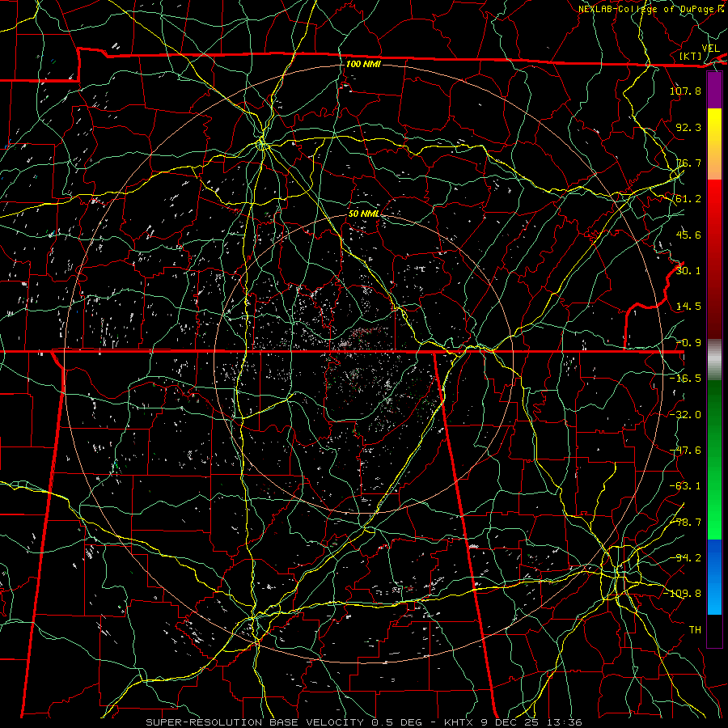Click the 45.6 velocity scale value
This screenshot has height=728, width=728.
pos(688,235)
